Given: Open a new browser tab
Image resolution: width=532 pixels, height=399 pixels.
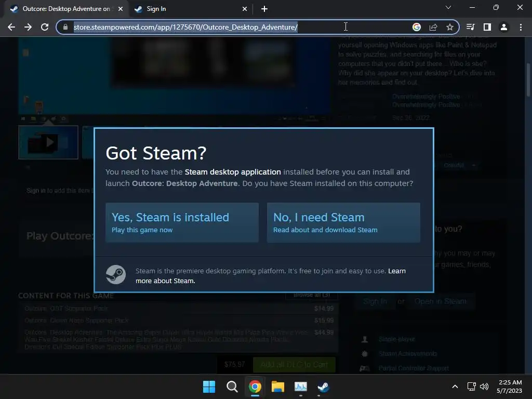Looking at the screenshot, I should coord(264,9).
